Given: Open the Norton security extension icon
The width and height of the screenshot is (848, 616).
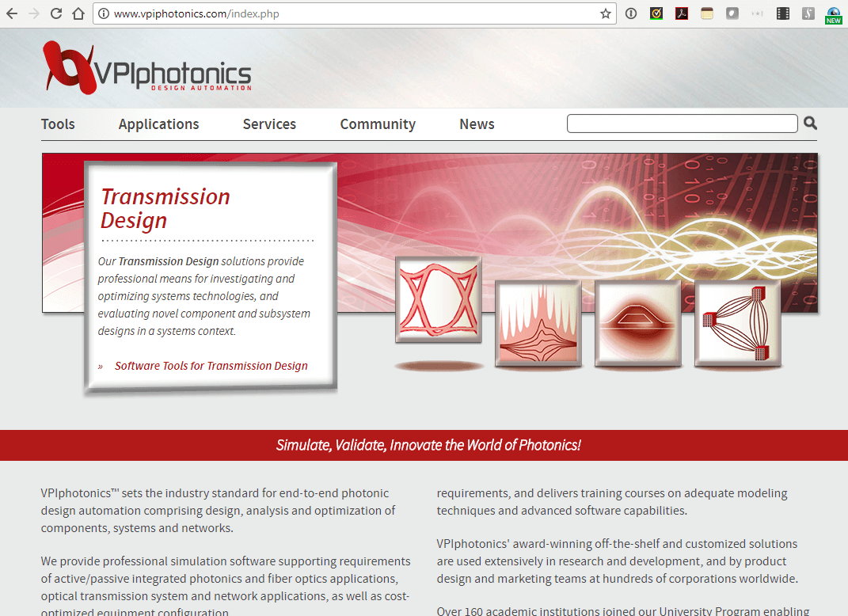Looking at the screenshot, I should tap(656, 13).
